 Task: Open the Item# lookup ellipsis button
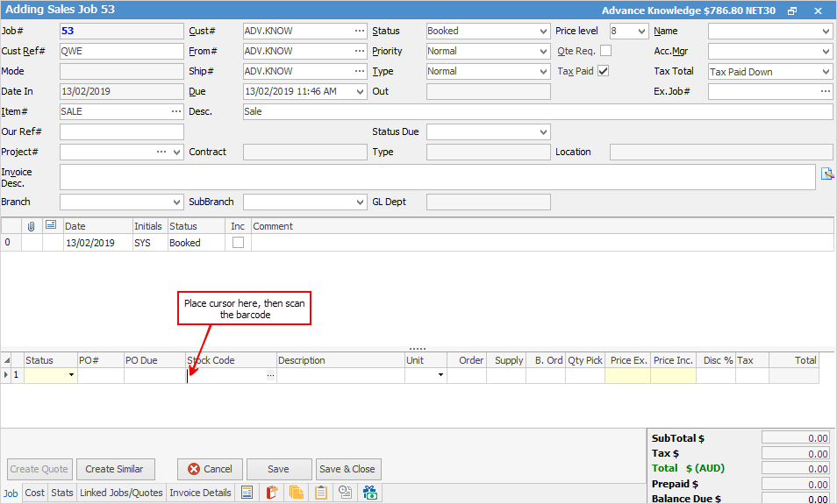coord(176,111)
